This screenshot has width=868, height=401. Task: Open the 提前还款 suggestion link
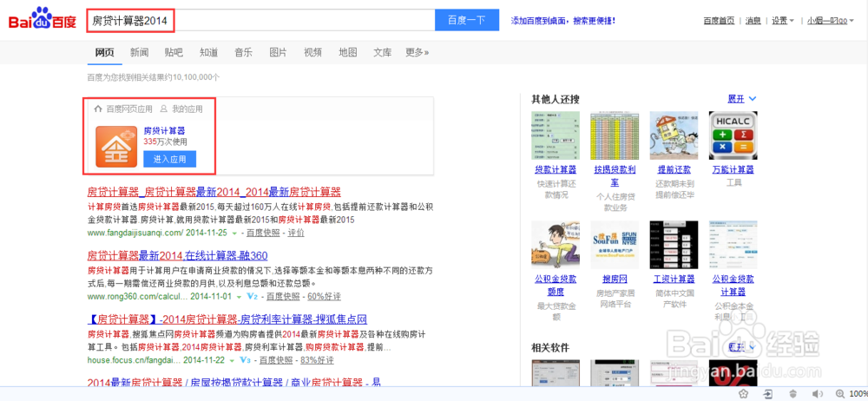(x=674, y=169)
